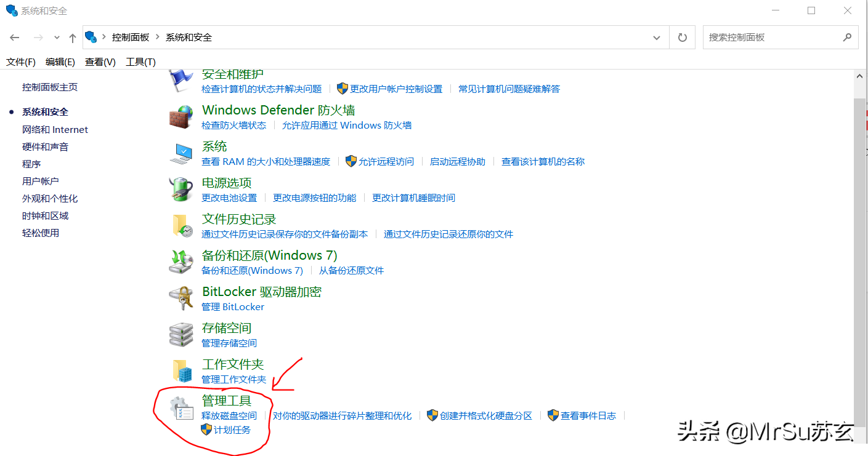Click 管理 BitLocker link
Viewport: 868px width, 456px height.
coord(233,306)
